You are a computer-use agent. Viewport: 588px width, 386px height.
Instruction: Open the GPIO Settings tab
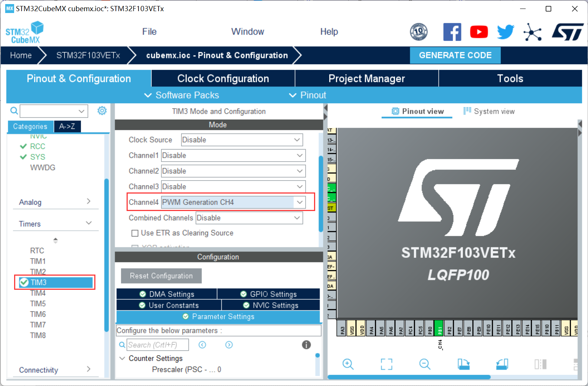(269, 294)
